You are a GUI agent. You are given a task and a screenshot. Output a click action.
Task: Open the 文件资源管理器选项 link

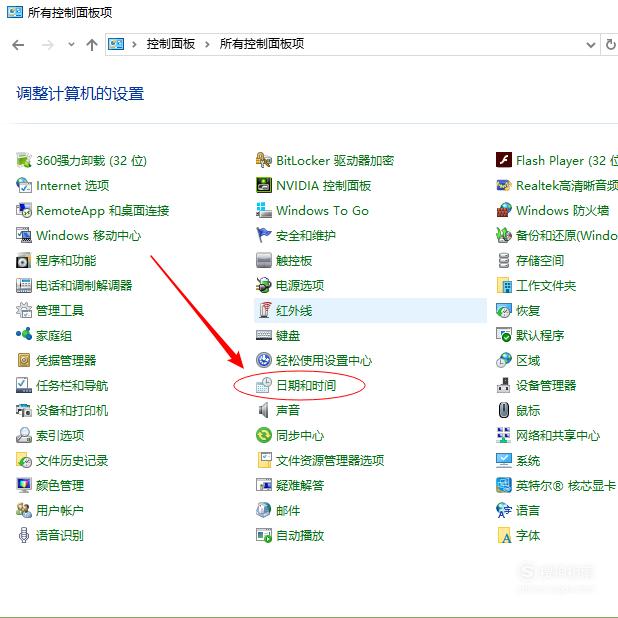[330, 460]
